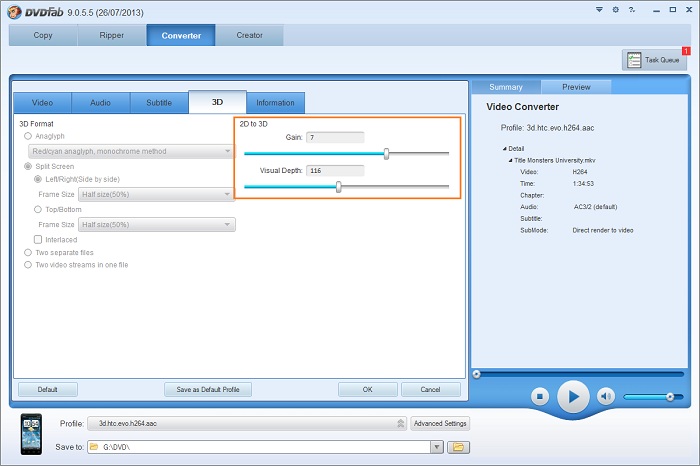Click the '1:34:53' time value
The height and width of the screenshot is (466, 700).
tap(583, 183)
